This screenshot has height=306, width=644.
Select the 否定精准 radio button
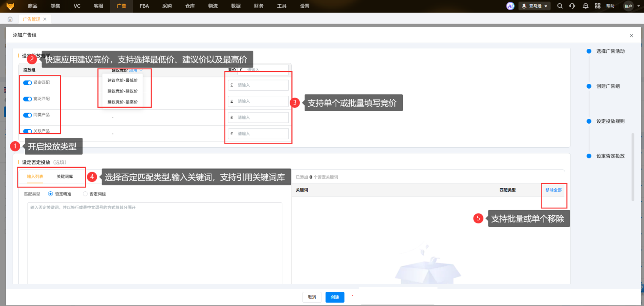click(x=51, y=194)
